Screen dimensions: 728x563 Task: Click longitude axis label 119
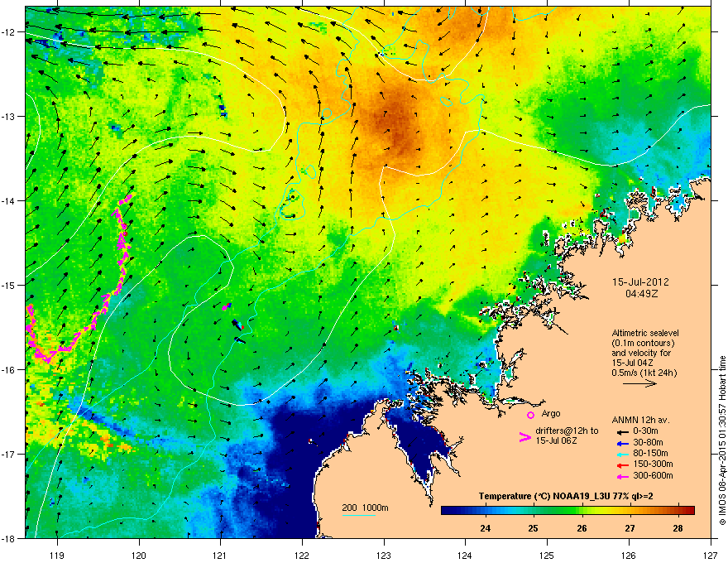[57, 555]
